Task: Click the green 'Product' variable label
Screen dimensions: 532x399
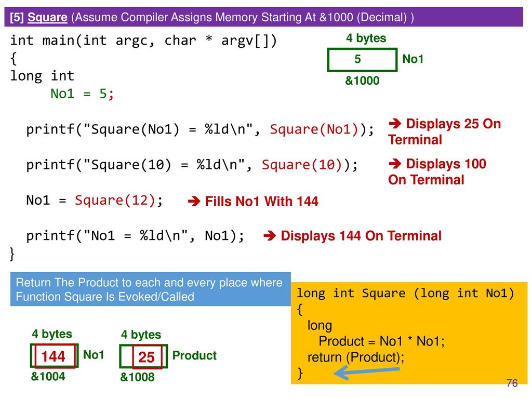Action: (194, 355)
